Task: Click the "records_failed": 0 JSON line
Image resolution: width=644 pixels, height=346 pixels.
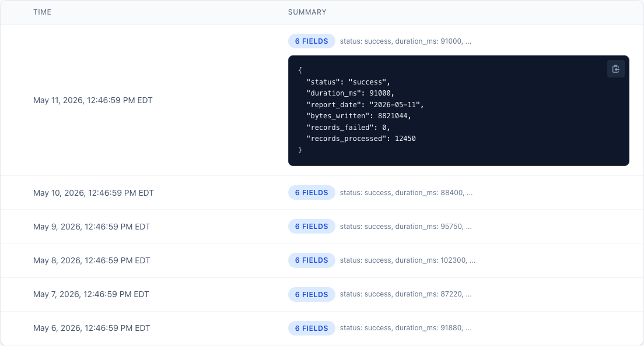Action: tap(348, 128)
